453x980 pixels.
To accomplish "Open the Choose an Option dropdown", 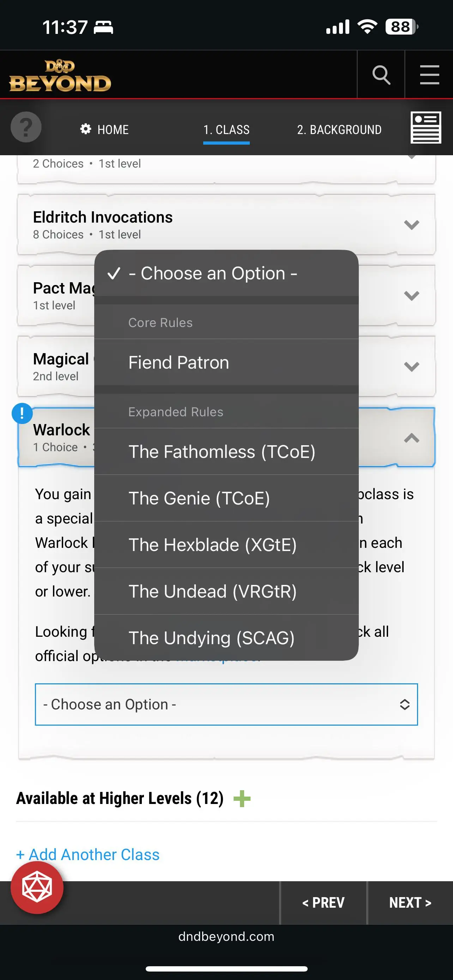I will pyautogui.click(x=226, y=704).
